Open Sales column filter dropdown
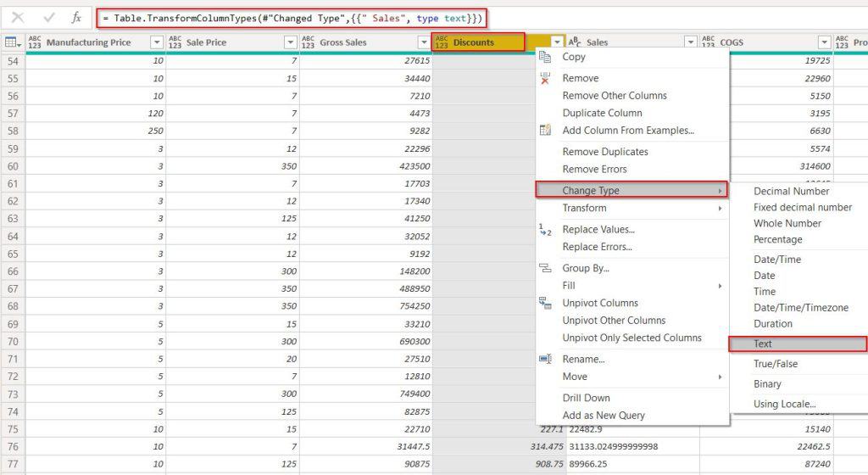Image resolution: width=868 pixels, height=475 pixels. [x=691, y=42]
